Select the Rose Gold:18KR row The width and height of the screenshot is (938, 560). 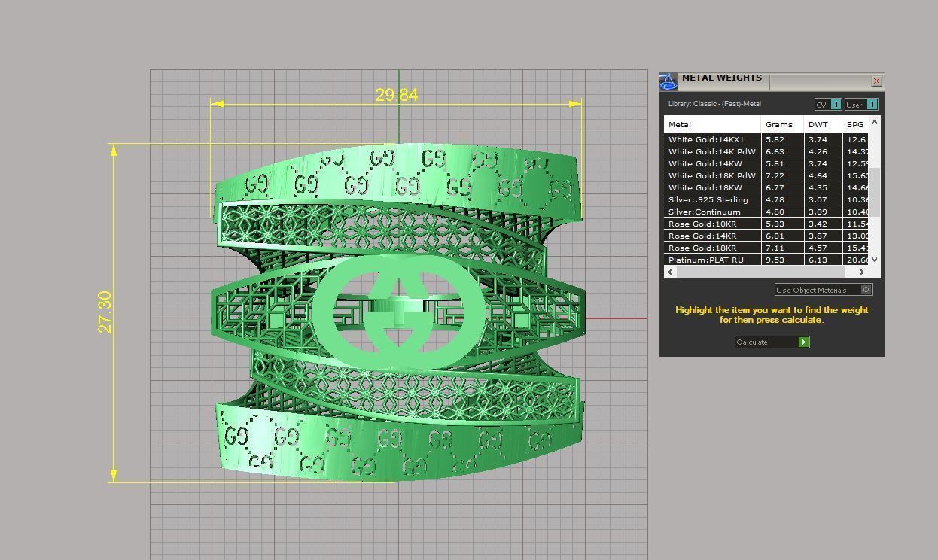[x=766, y=248]
